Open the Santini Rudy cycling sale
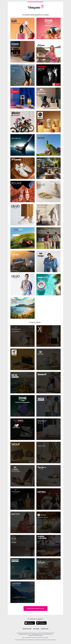The image size is (71, 644). click(x=23, y=122)
